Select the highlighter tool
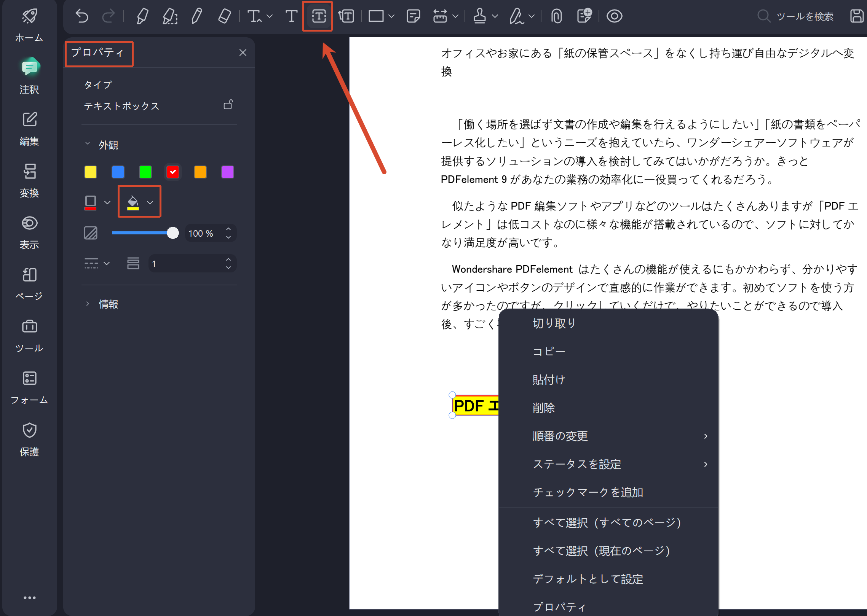This screenshot has height=616, width=867. click(x=142, y=16)
